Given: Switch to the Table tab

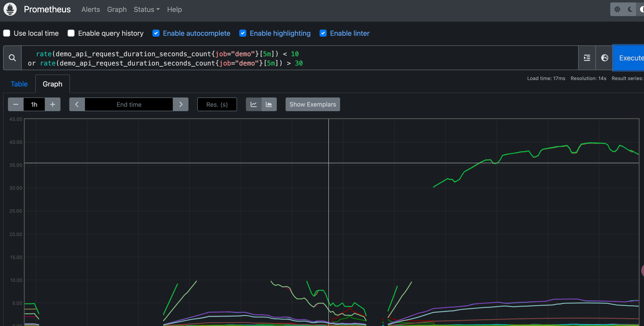Looking at the screenshot, I should coord(19,84).
